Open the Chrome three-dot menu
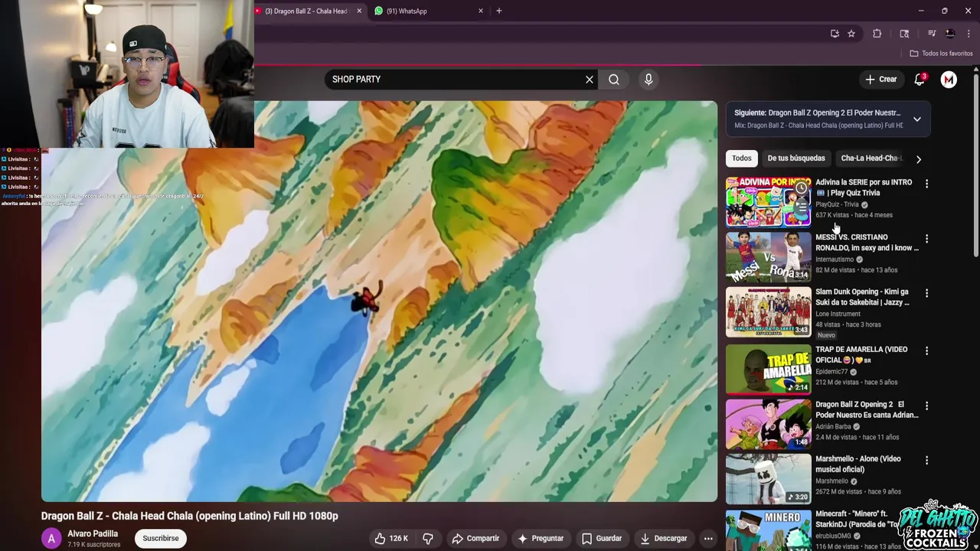Screen dimensions: 980x551 click(969, 34)
